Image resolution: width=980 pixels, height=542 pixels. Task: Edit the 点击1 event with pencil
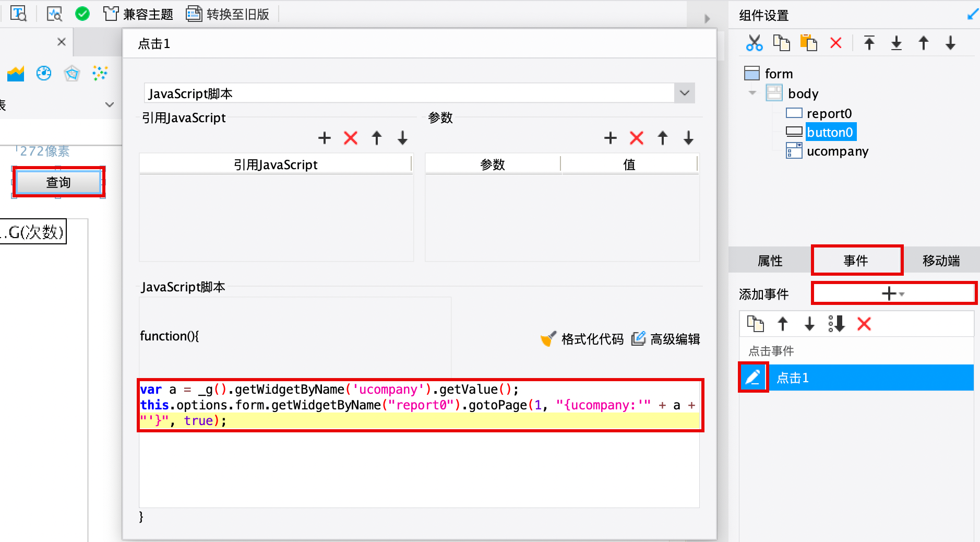(753, 377)
